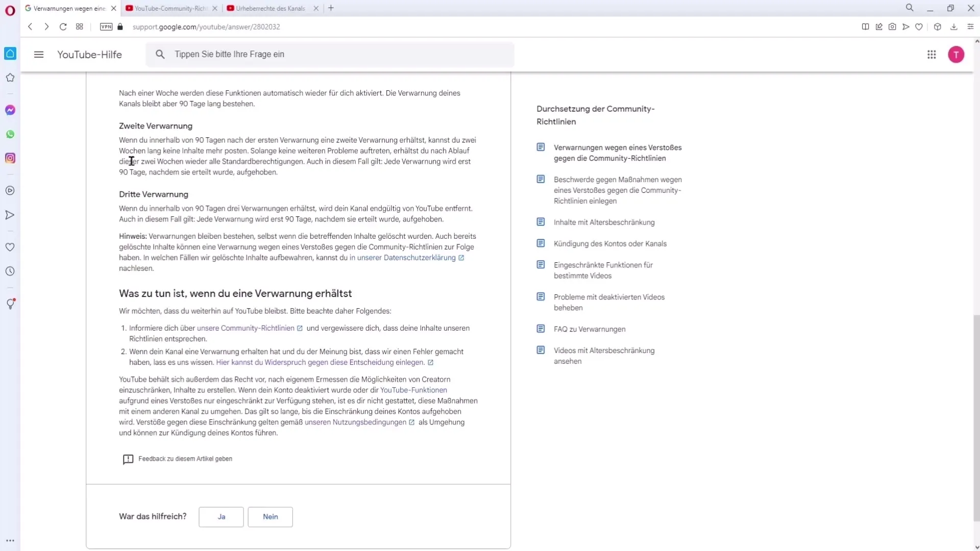980x551 pixels.
Task: Click the padlock site info icon
Action: (120, 27)
